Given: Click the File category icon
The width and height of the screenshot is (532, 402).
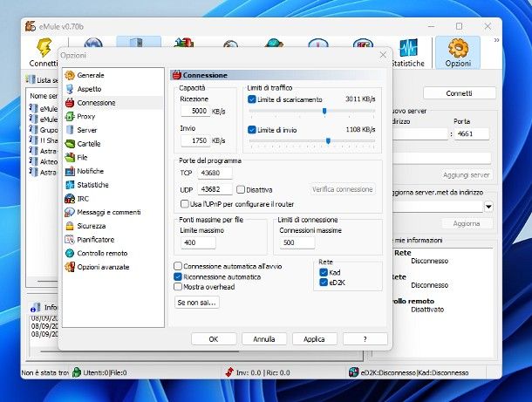Looking at the screenshot, I should pyautogui.click(x=70, y=158).
